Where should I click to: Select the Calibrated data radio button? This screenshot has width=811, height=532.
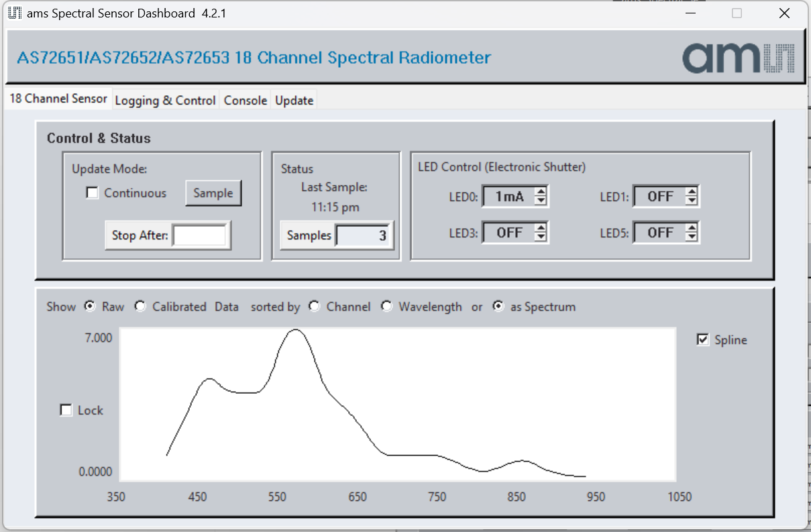click(x=140, y=306)
